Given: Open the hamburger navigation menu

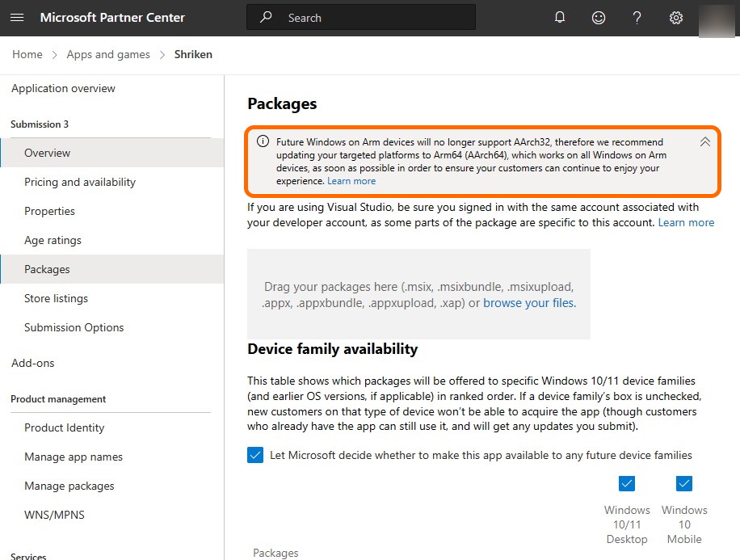Looking at the screenshot, I should tap(18, 18).
